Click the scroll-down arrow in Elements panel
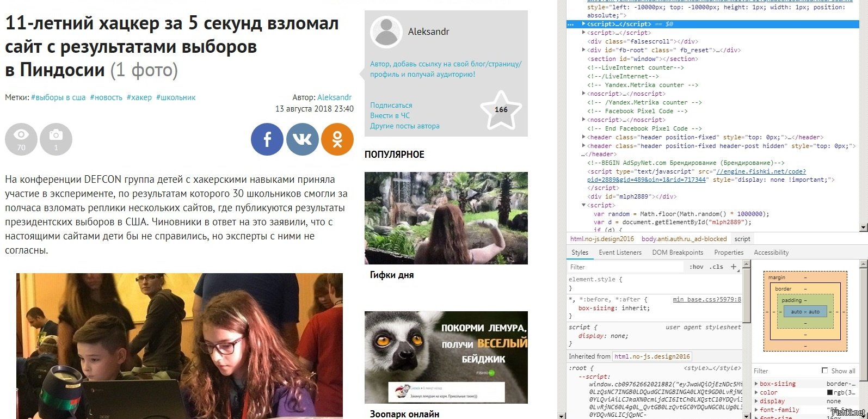This screenshot has height=419, width=868. click(x=863, y=227)
